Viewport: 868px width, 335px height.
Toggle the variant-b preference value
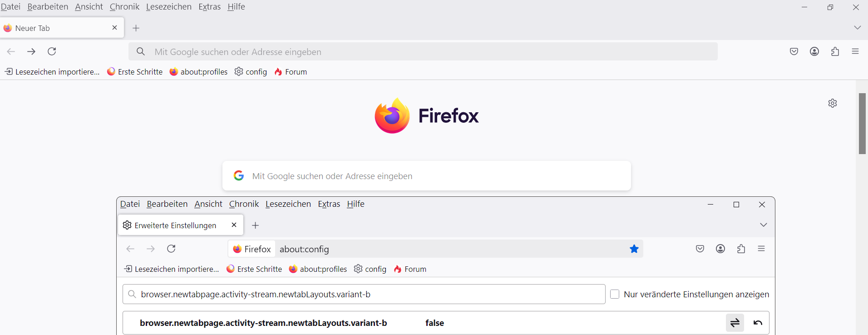click(x=735, y=323)
